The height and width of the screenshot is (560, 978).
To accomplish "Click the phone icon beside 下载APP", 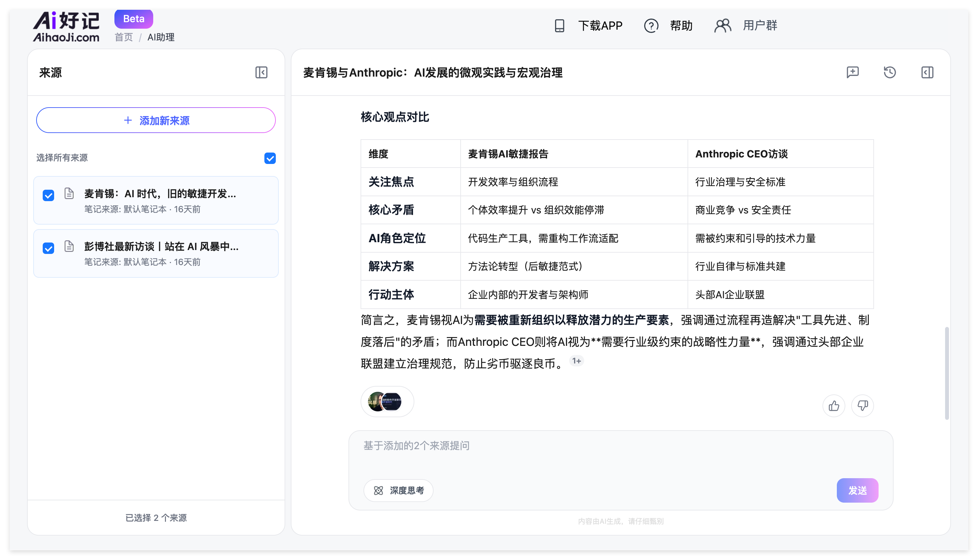I will pos(559,26).
